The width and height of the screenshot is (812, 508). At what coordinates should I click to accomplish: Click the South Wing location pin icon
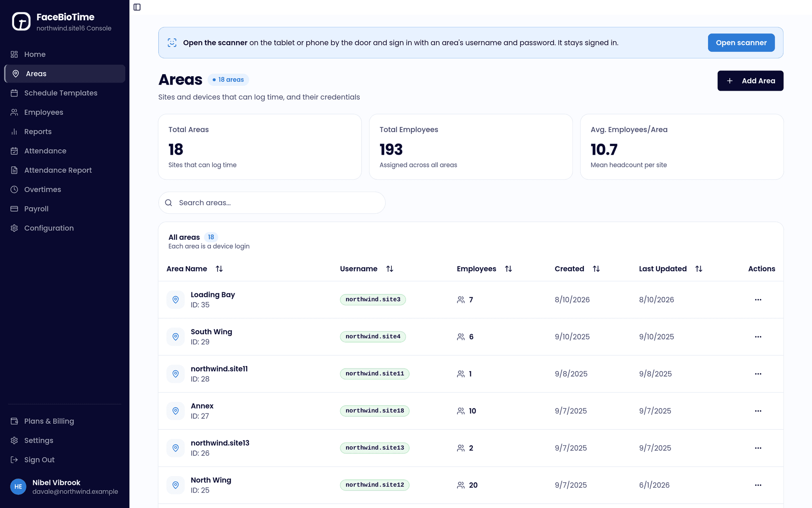(x=176, y=337)
